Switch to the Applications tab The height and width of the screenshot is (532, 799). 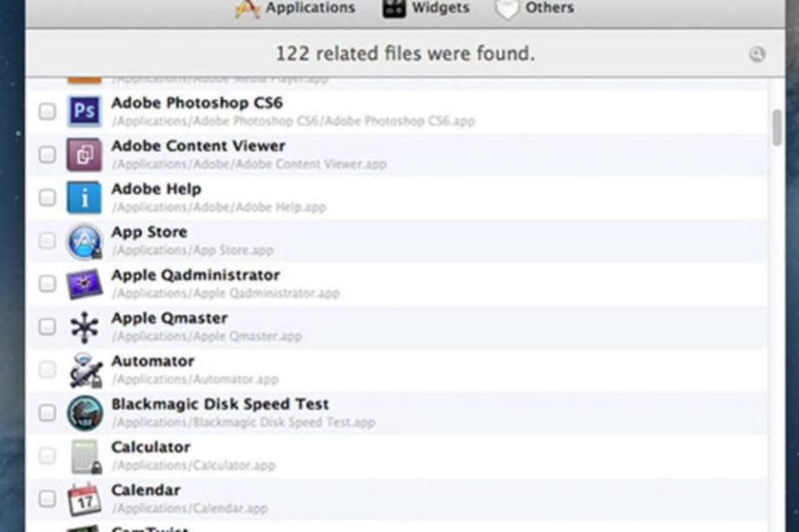[x=295, y=8]
